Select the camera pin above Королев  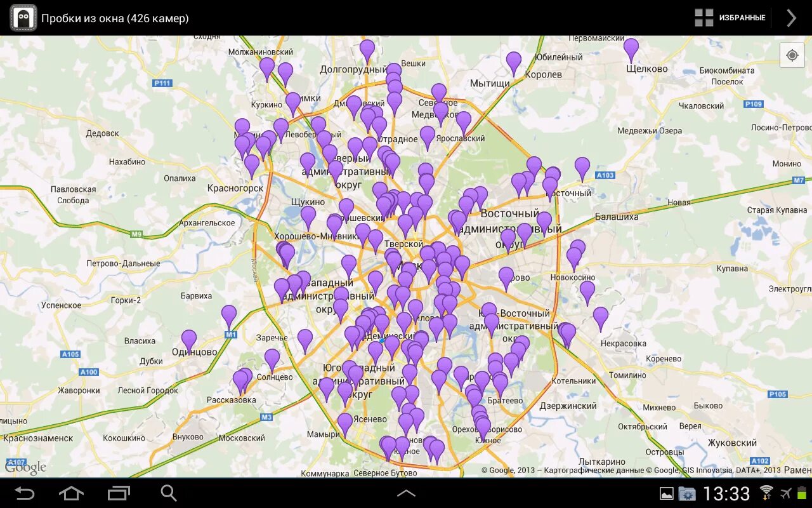tap(514, 62)
